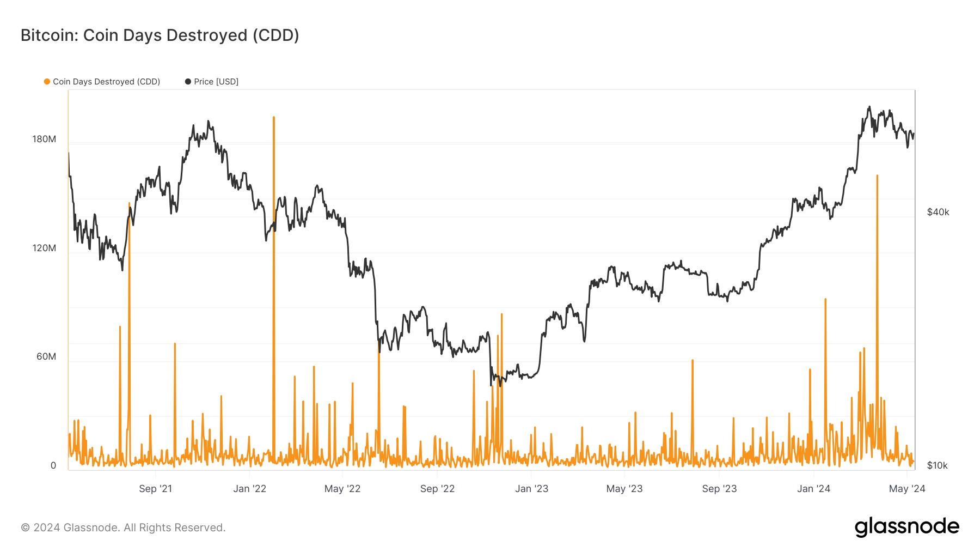This screenshot has width=980, height=552.
Task: Click the Glassnode copyright notice
Action: point(123,527)
